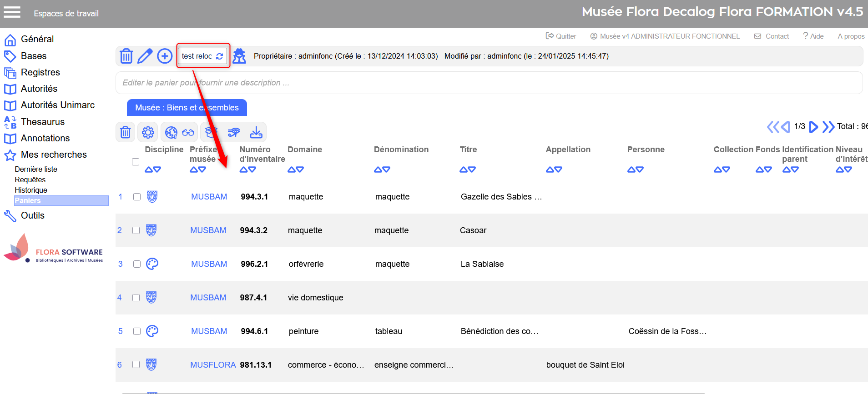Sort Titre column descending

[x=472, y=170]
